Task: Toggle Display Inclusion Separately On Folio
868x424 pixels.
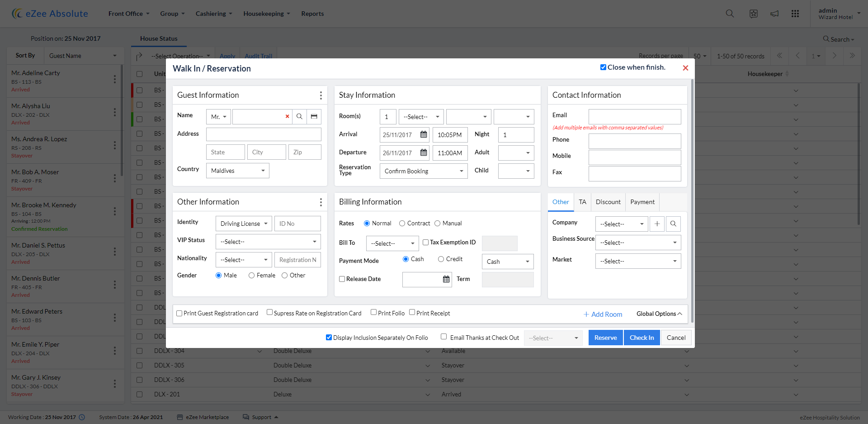Action: click(329, 338)
